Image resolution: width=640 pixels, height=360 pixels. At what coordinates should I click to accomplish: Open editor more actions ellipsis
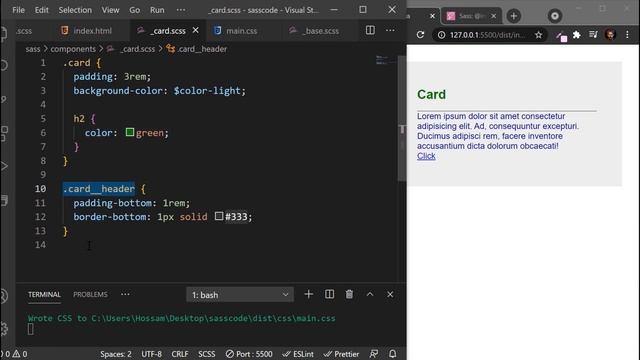point(390,30)
